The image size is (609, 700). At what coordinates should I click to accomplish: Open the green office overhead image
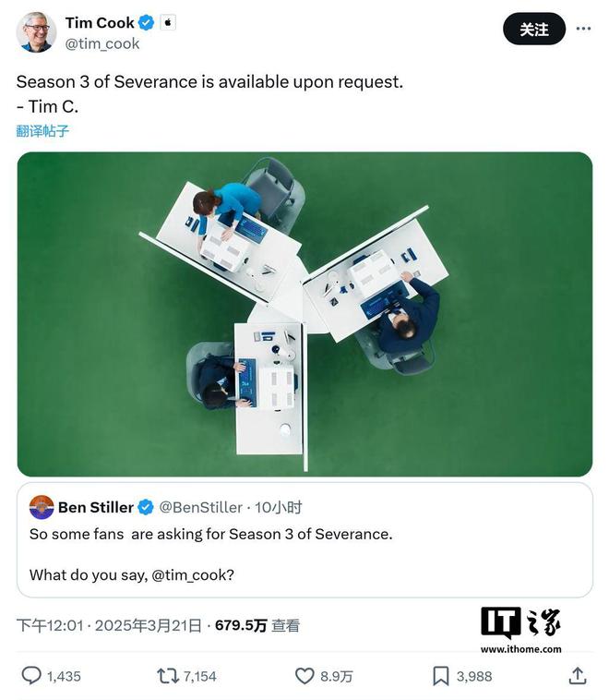[x=304, y=314]
